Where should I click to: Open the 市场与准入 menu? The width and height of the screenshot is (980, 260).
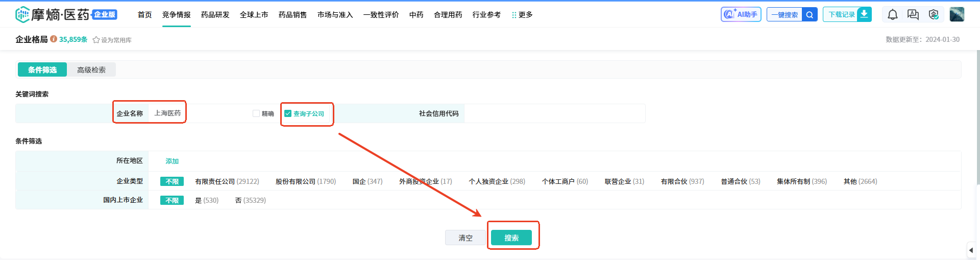coord(335,15)
